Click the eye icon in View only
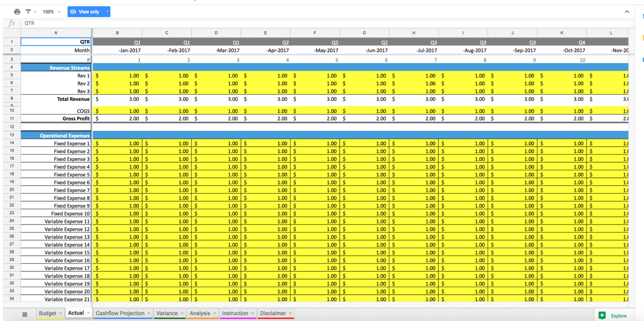Screen dimensions: 644x321 click(x=73, y=12)
